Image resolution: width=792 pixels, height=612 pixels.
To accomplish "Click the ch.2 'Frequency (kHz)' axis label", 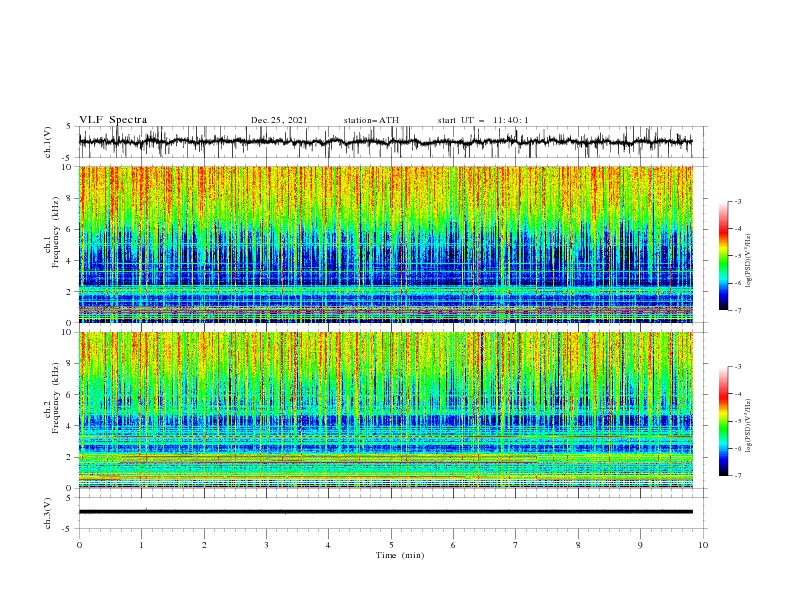I will (x=56, y=398).
